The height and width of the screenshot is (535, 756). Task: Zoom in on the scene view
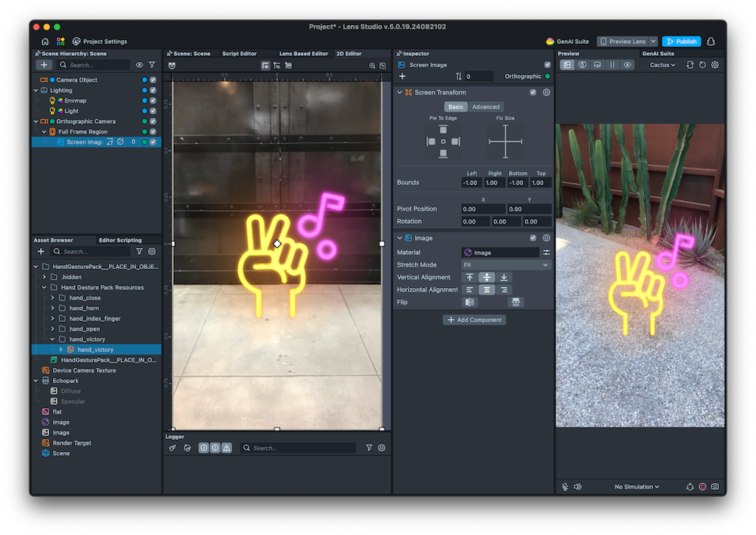click(372, 66)
